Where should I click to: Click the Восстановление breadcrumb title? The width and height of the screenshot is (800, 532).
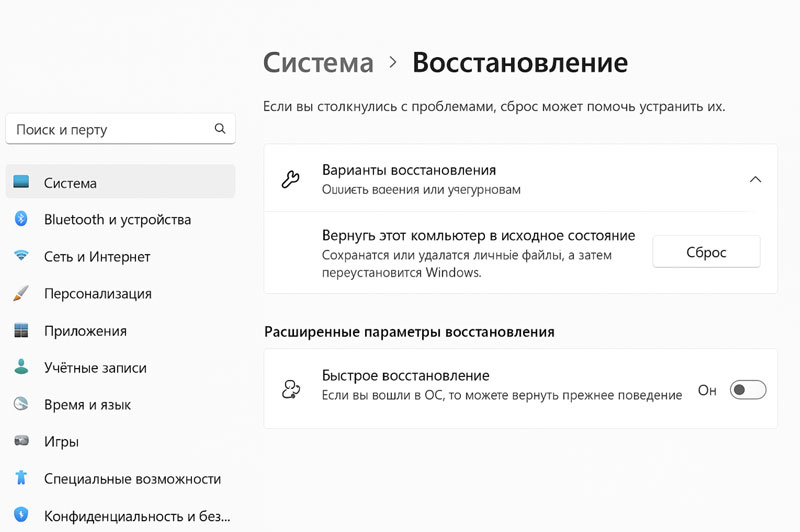click(520, 63)
